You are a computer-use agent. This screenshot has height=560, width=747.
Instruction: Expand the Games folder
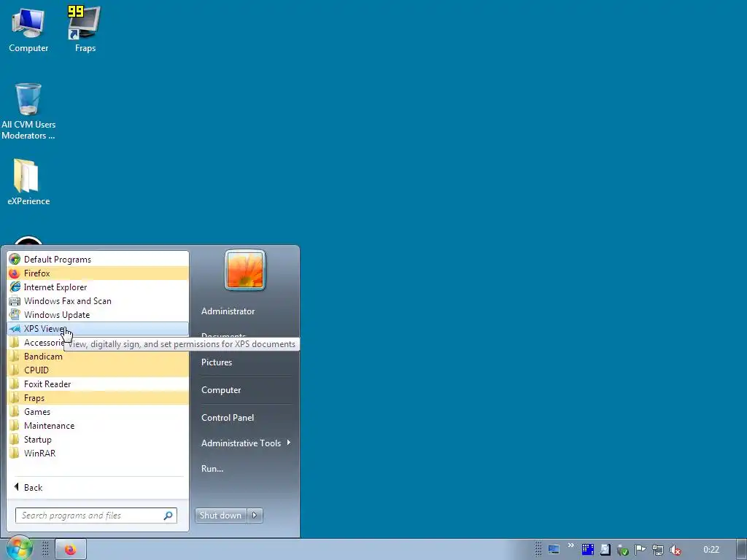click(98, 411)
